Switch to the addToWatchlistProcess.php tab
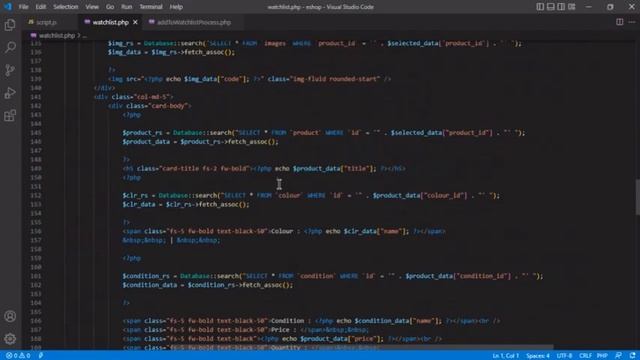This screenshot has height=360, width=640. (193, 22)
